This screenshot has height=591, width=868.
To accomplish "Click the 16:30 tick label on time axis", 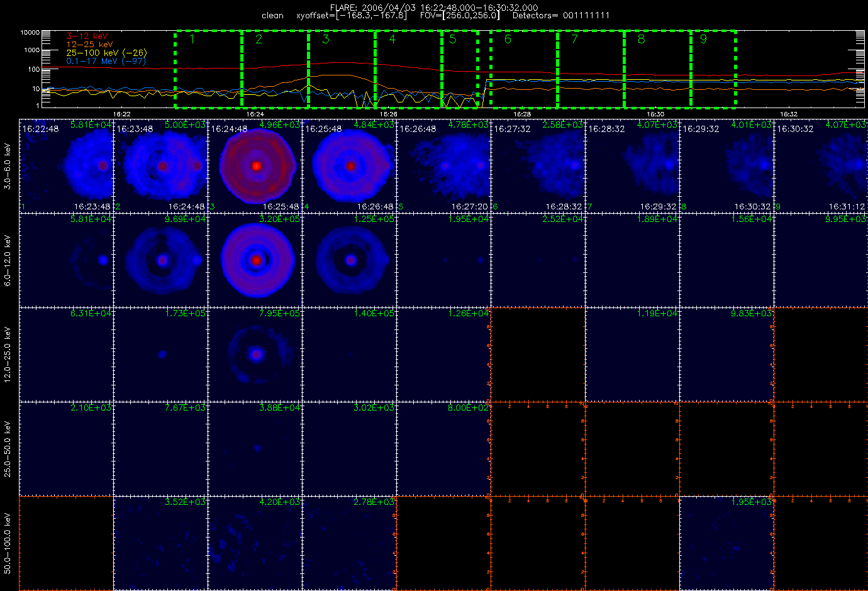I will point(655,114).
